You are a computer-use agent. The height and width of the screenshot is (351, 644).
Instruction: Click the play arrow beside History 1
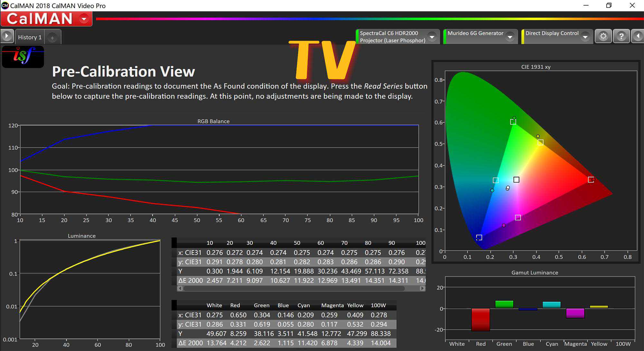(7, 36)
